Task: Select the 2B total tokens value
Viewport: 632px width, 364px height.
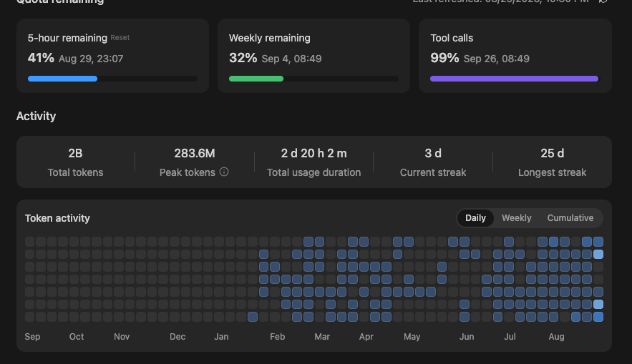Action: pos(75,154)
